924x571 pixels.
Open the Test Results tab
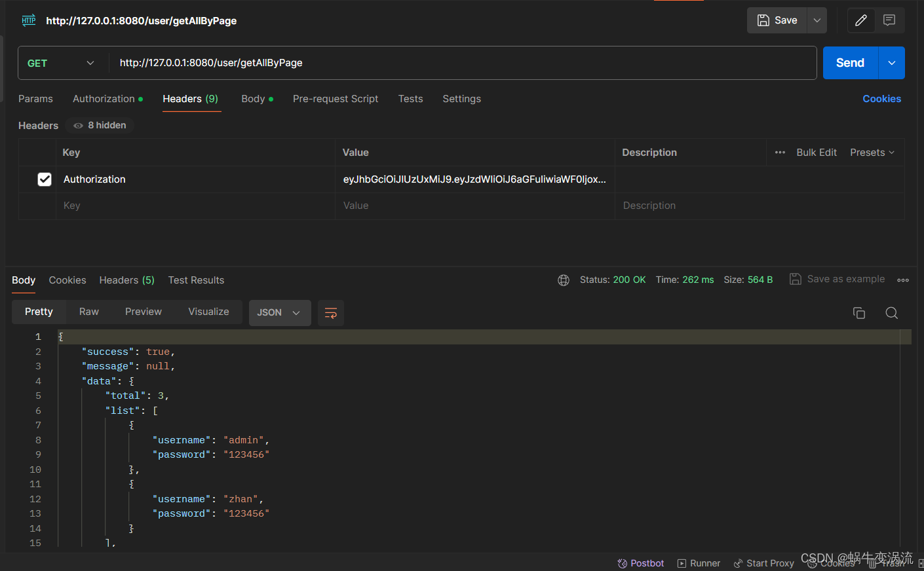[x=196, y=280]
